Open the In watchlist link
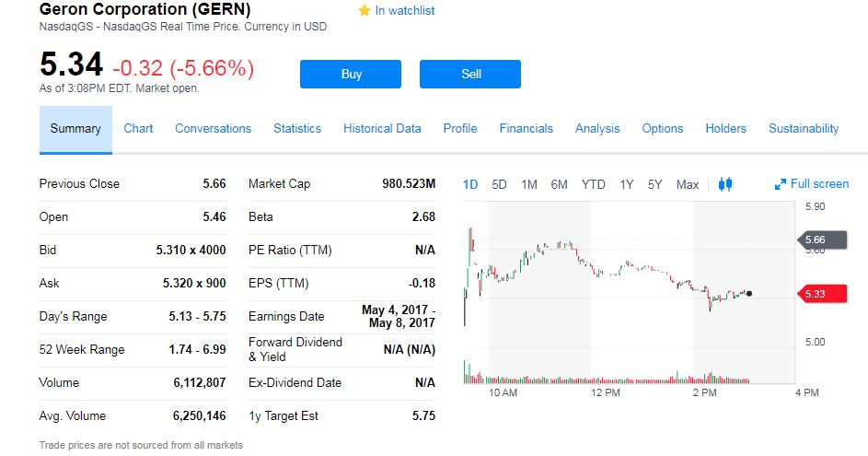Image resolution: width=868 pixels, height=456 pixels. tap(405, 10)
